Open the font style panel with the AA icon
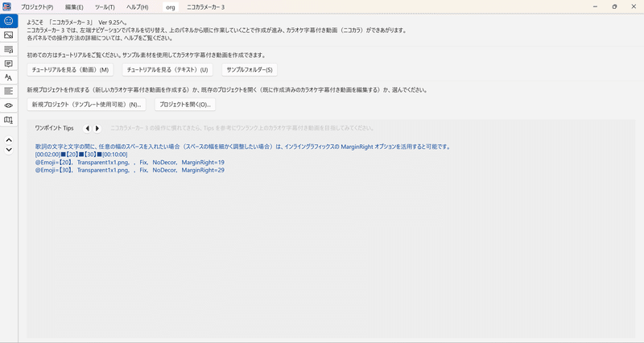This screenshot has width=644, height=343. pyautogui.click(x=9, y=77)
